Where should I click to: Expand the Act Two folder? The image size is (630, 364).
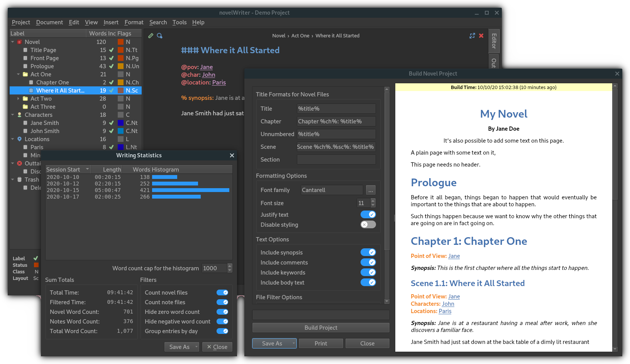(x=19, y=99)
